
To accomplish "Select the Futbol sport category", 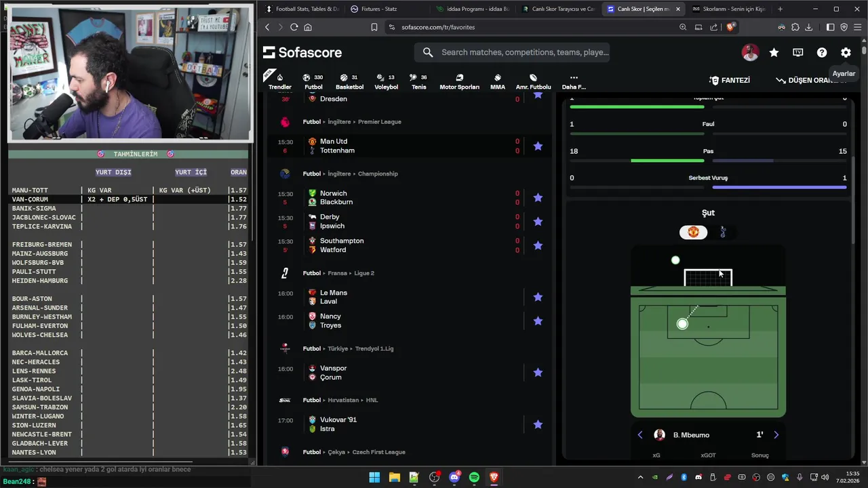I will point(313,81).
